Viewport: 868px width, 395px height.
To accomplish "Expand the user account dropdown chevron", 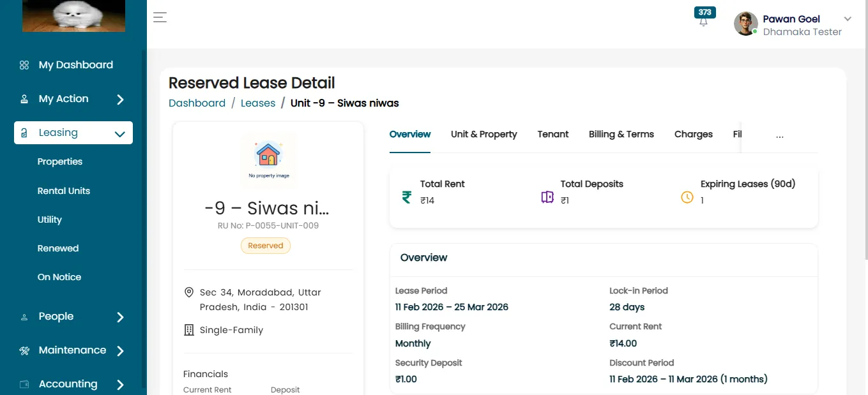I will pyautogui.click(x=848, y=19).
